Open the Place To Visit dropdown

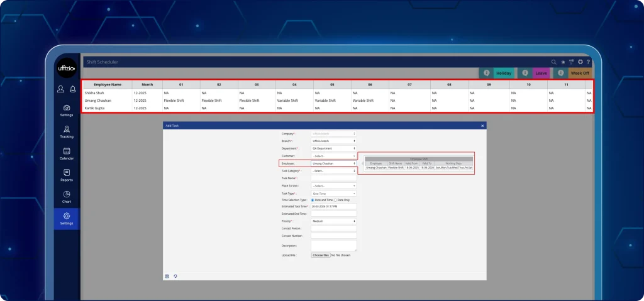334,185
